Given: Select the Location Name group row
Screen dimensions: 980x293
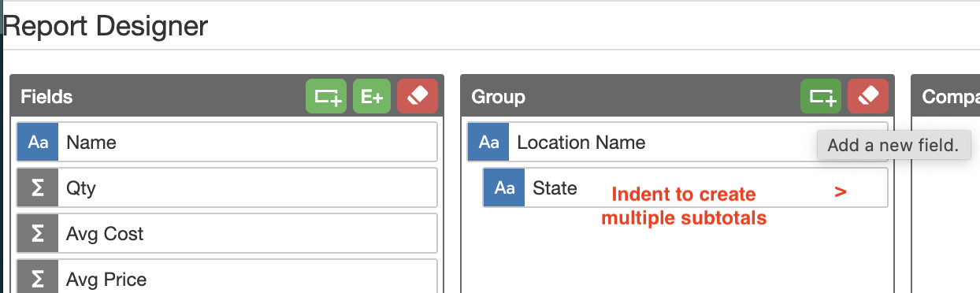Looking at the screenshot, I should click(x=677, y=143).
